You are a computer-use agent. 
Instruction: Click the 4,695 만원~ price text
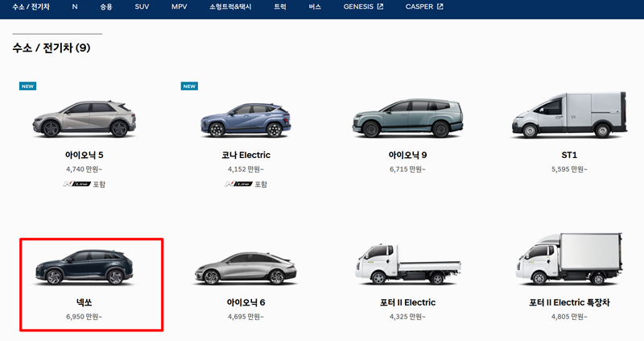(x=246, y=317)
